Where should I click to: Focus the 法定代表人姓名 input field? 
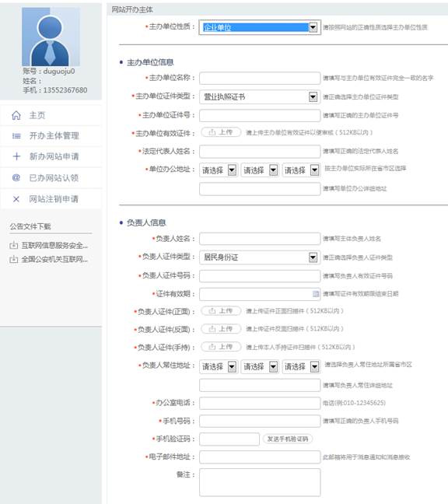(x=260, y=152)
